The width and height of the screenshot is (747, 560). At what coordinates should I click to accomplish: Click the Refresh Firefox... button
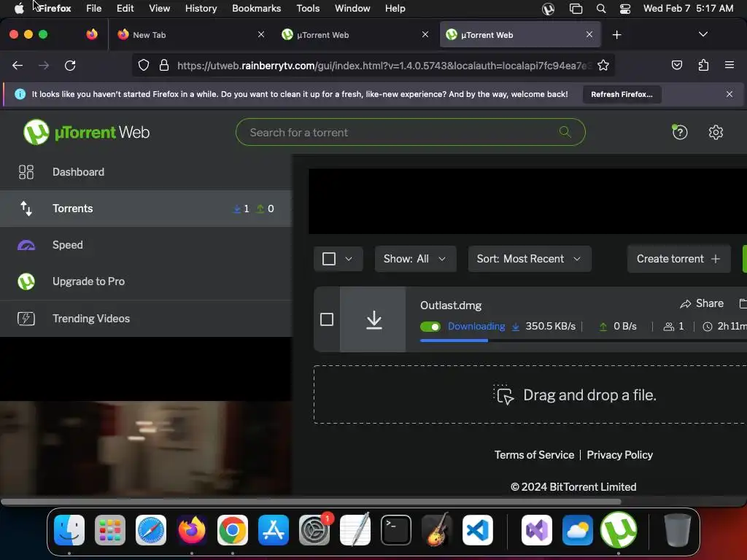click(622, 94)
